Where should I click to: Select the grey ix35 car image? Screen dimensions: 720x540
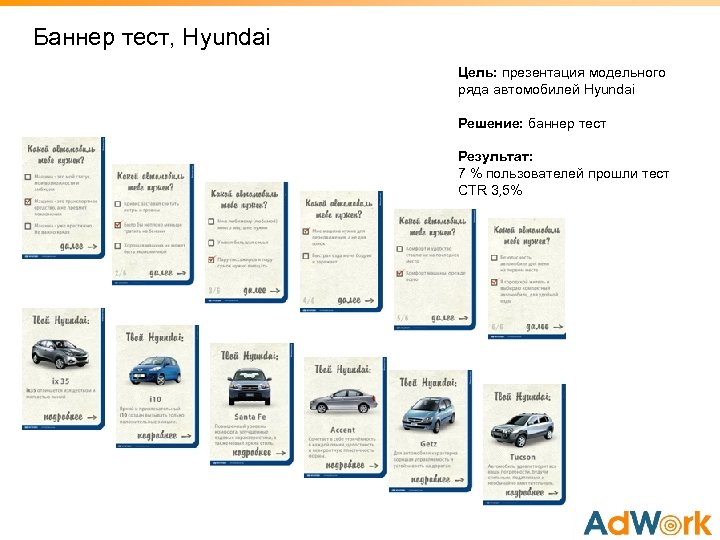point(60,354)
